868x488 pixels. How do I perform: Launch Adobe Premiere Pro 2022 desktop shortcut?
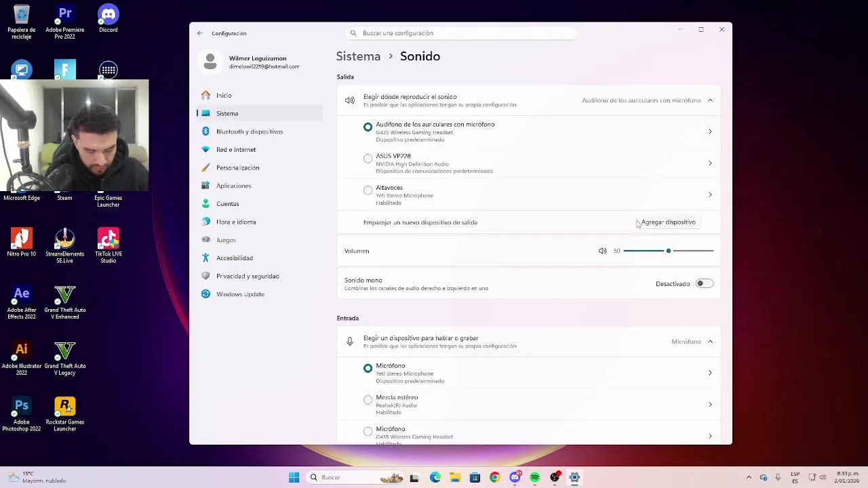tap(65, 22)
